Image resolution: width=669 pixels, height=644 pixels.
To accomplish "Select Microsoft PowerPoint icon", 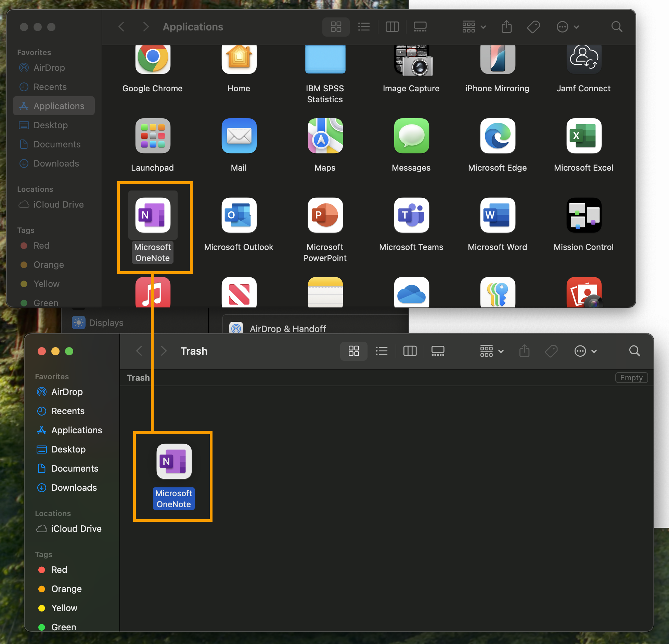I will coord(325,215).
